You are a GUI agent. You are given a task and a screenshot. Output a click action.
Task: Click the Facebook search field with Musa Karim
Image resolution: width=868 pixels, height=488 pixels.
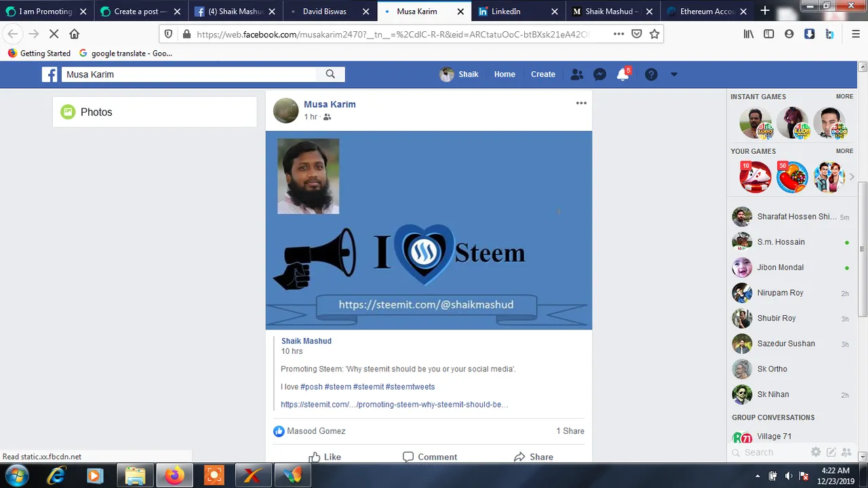point(189,75)
